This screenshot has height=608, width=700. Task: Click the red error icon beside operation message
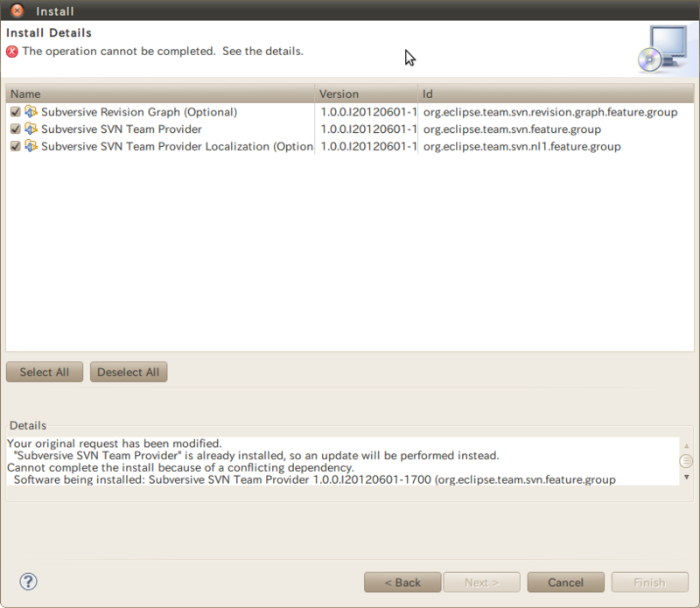12,52
